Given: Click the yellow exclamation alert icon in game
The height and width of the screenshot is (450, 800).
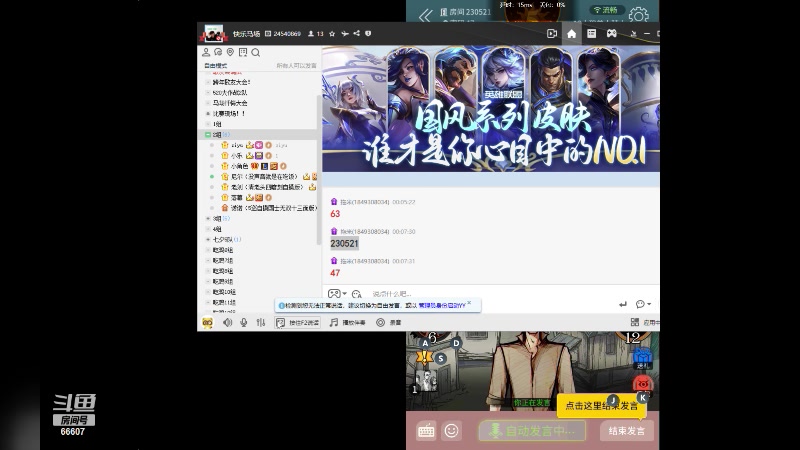Looking at the screenshot, I should coord(424,357).
